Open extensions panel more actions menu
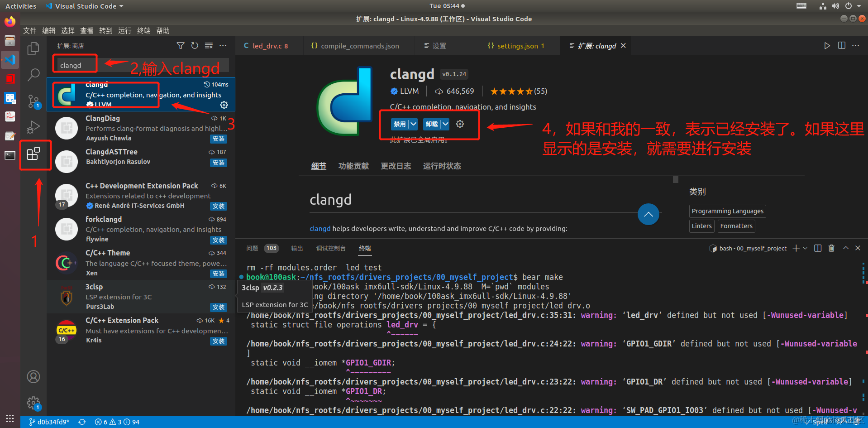This screenshot has height=428, width=868. 223,46
